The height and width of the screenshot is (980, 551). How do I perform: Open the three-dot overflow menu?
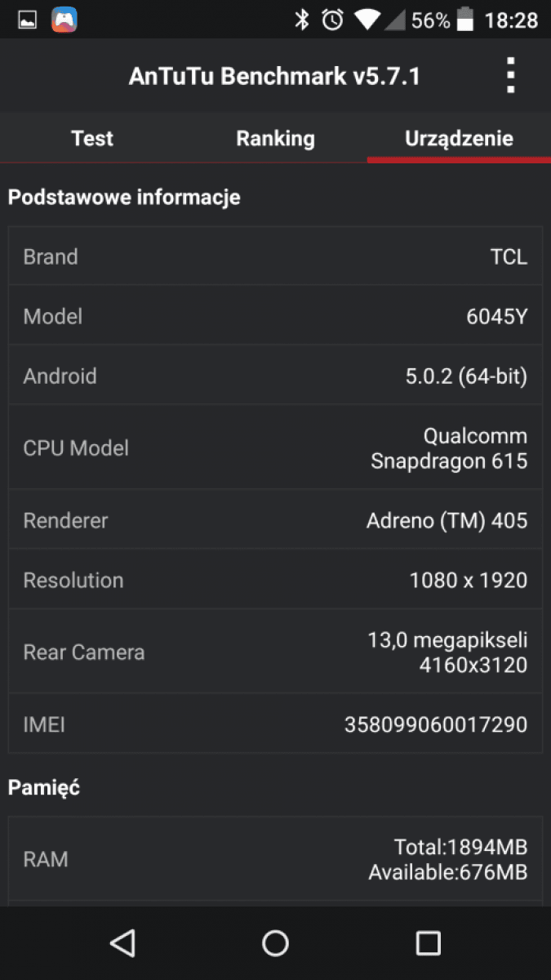(x=510, y=76)
